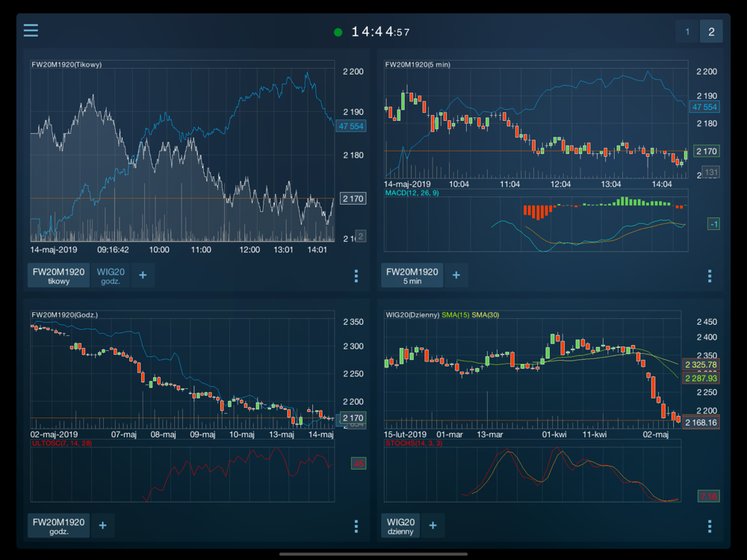Open three-dot options for tick chart panel
747x560 pixels.
pyautogui.click(x=356, y=276)
